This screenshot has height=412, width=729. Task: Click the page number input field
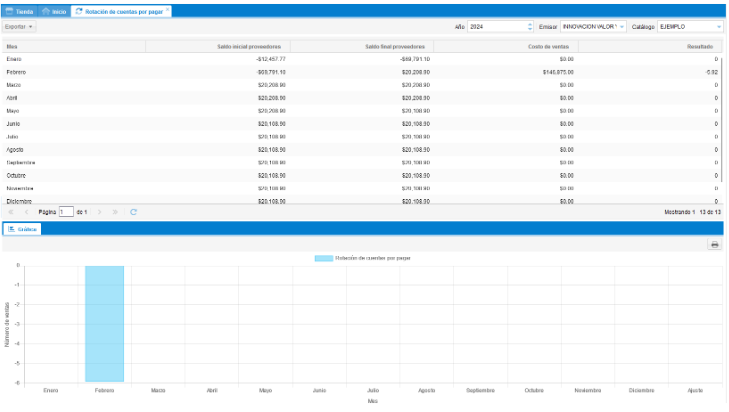66,212
